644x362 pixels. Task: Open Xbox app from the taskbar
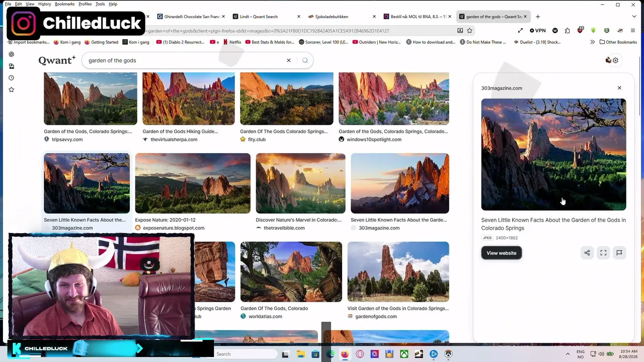point(404,354)
